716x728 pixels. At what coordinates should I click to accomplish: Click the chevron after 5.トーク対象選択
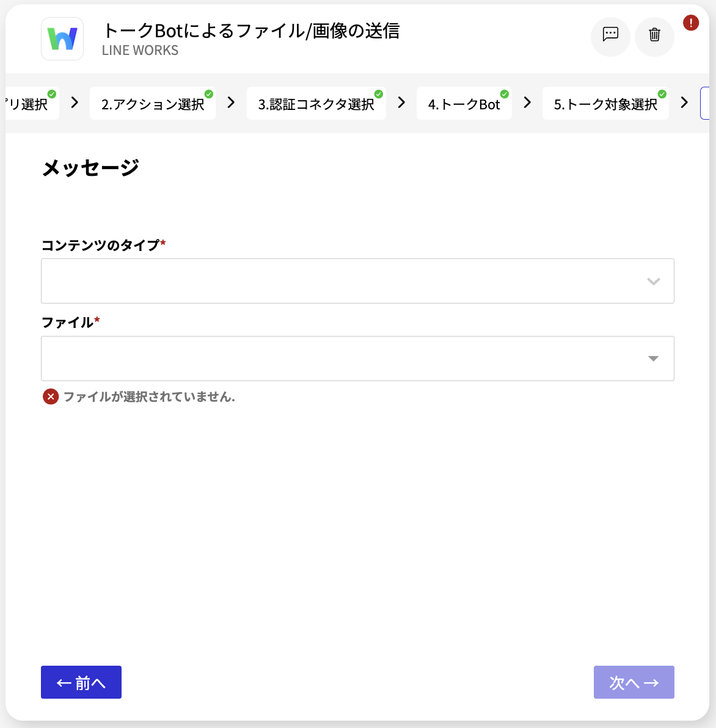[x=684, y=103]
